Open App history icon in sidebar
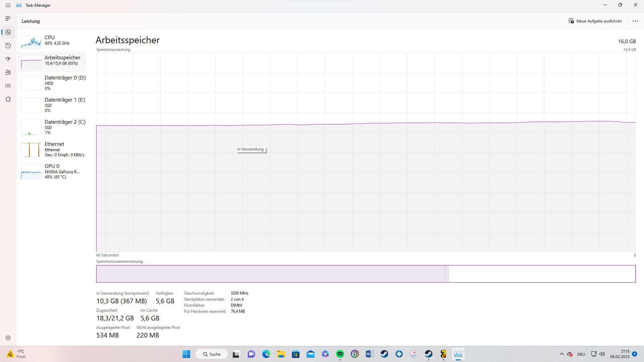The height and width of the screenshot is (362, 644). coord(8,46)
